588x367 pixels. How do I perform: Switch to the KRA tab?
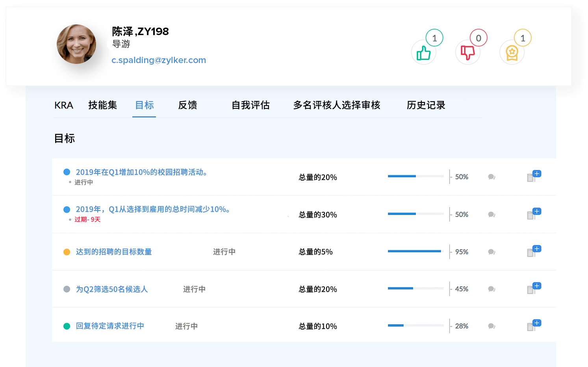tap(64, 105)
